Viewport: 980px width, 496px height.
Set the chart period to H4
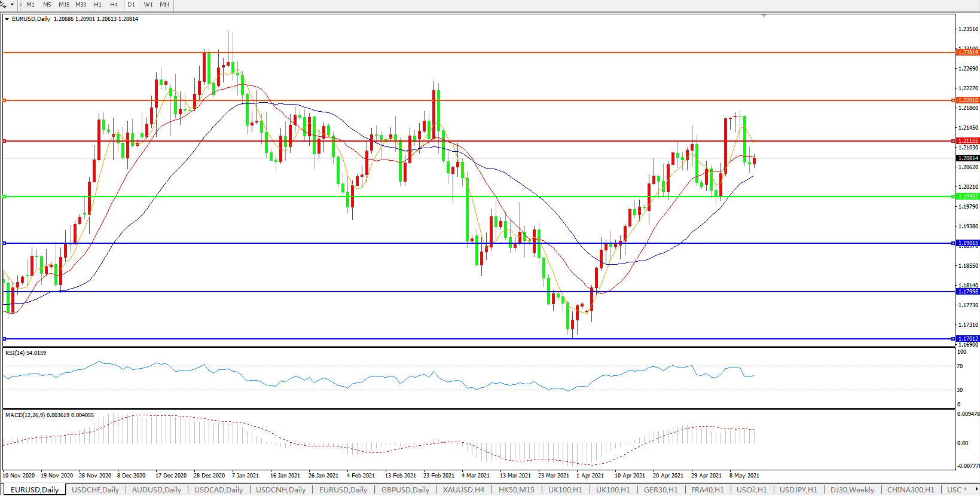pyautogui.click(x=114, y=5)
